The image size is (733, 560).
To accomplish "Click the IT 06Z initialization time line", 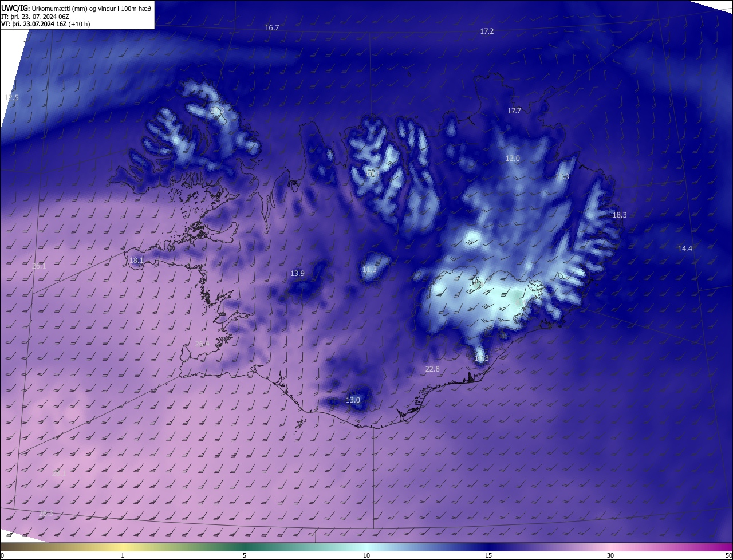I will [36, 16].
